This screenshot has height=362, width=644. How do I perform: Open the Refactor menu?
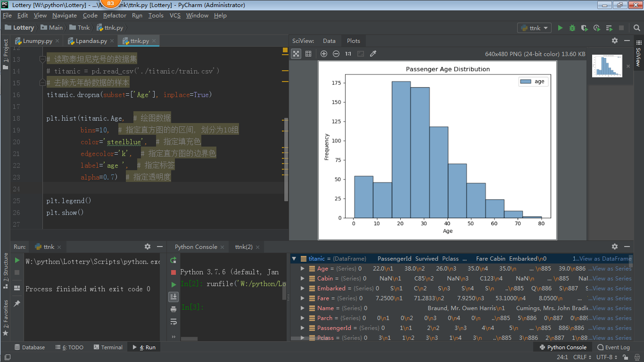115,16
